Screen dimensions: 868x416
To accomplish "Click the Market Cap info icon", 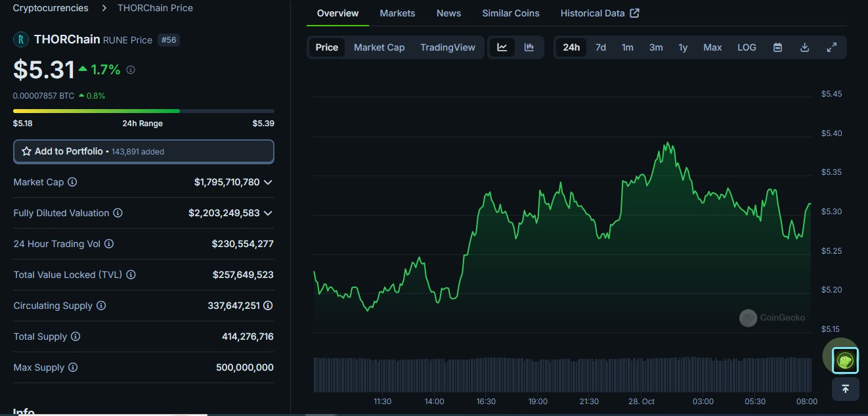I will (x=72, y=182).
